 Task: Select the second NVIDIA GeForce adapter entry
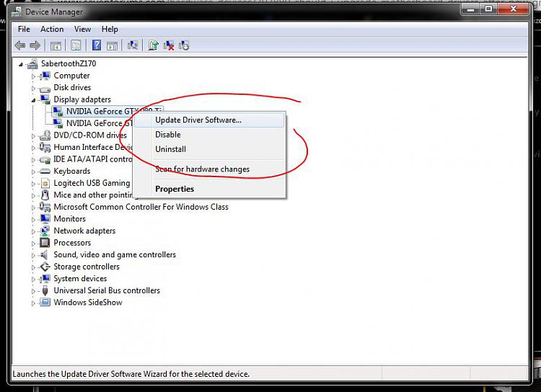tap(100, 123)
